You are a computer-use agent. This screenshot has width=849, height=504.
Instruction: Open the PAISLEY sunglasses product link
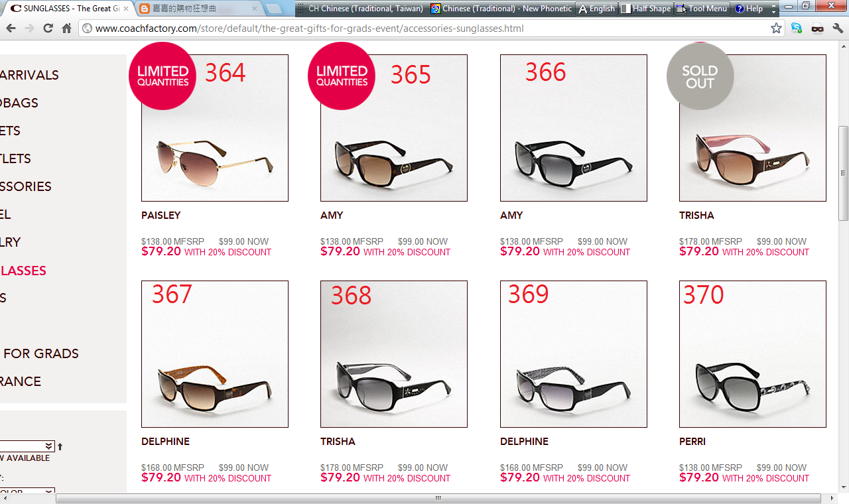click(161, 216)
